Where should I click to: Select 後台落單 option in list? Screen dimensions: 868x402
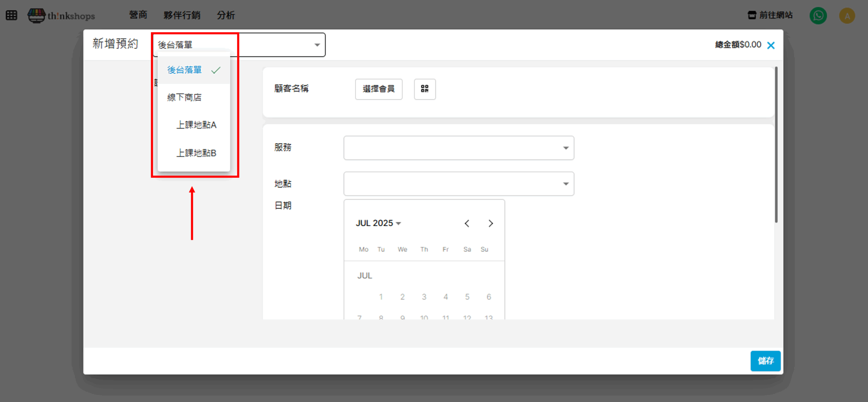coord(185,70)
